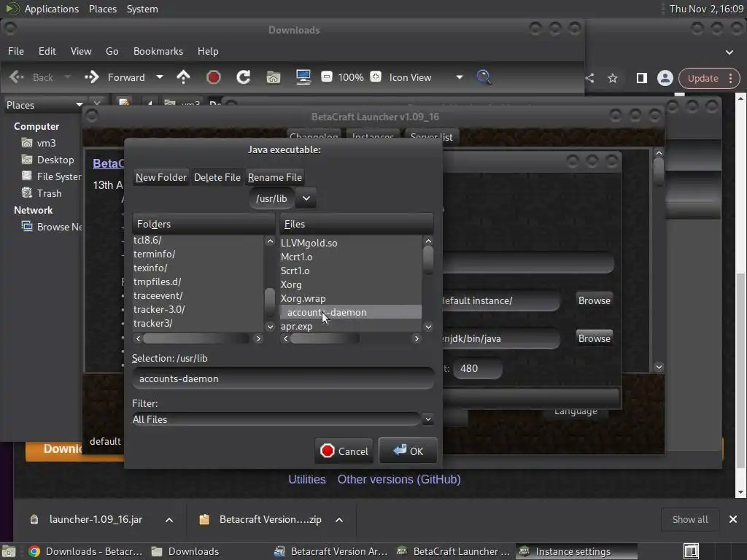Zoom out with the minus icon

coord(326,77)
